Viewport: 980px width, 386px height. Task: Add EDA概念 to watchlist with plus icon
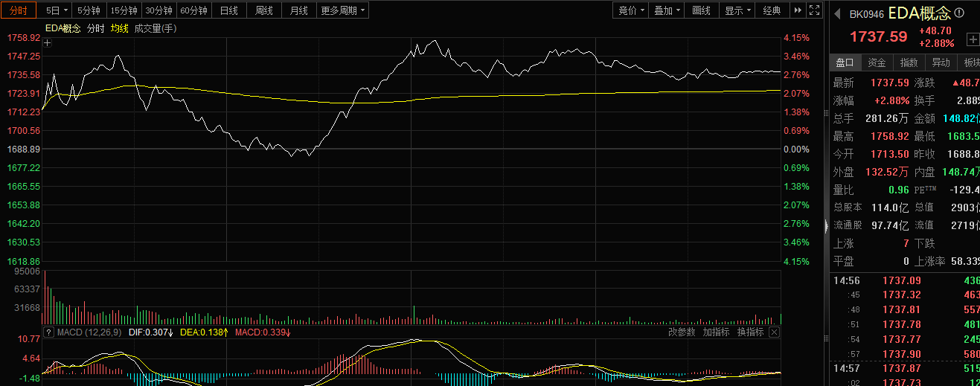pyautogui.click(x=973, y=39)
